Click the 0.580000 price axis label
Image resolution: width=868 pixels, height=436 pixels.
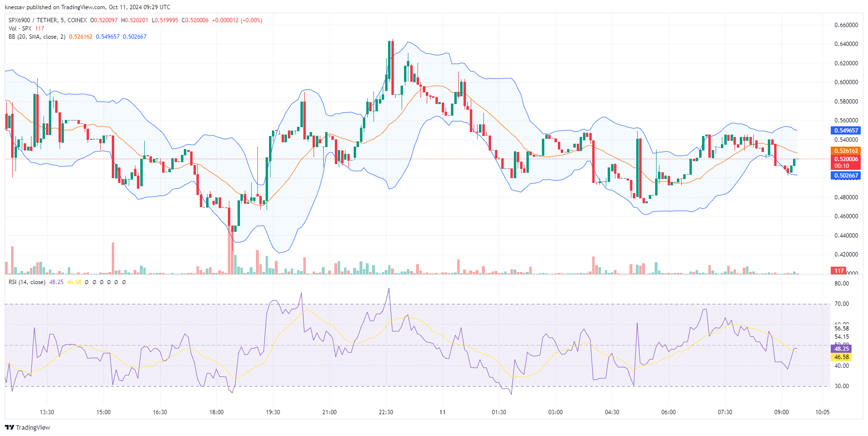click(x=846, y=102)
